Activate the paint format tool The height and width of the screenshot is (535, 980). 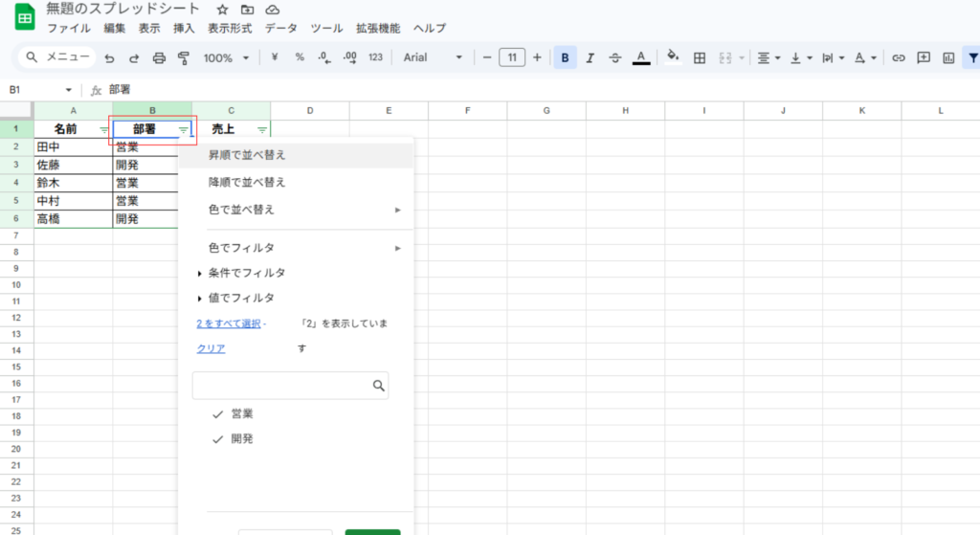[x=183, y=57]
